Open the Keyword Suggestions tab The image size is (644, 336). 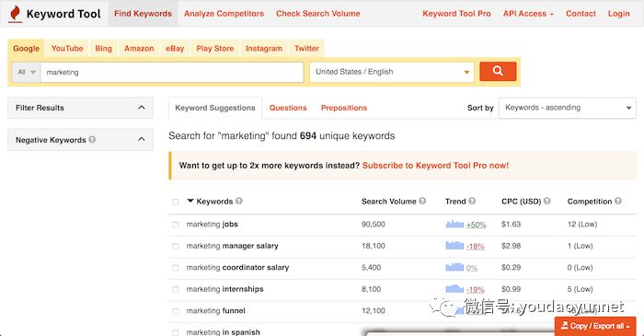coord(215,108)
